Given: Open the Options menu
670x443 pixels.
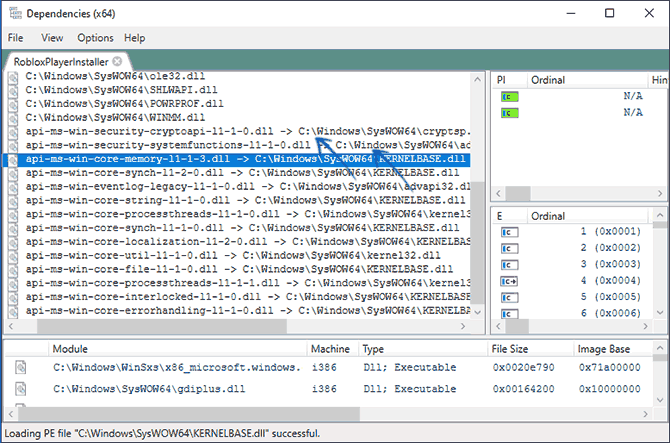Looking at the screenshot, I should click(x=95, y=38).
